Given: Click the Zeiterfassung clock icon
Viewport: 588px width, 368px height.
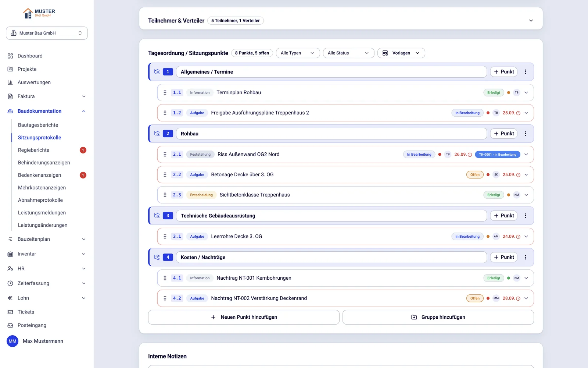Looking at the screenshot, I should 10,283.
